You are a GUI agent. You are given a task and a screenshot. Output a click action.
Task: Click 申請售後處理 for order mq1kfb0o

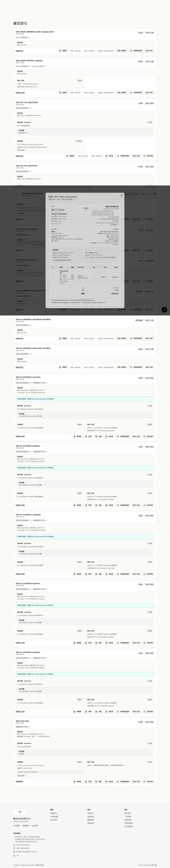tap(123, 505)
